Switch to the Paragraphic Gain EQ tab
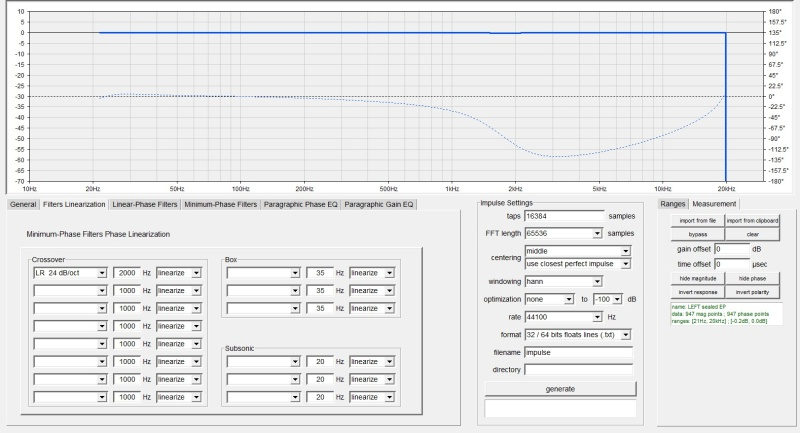 (379, 204)
